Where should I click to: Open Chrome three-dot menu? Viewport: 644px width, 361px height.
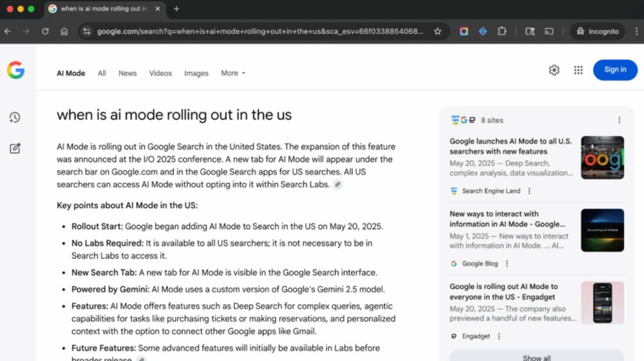click(636, 31)
